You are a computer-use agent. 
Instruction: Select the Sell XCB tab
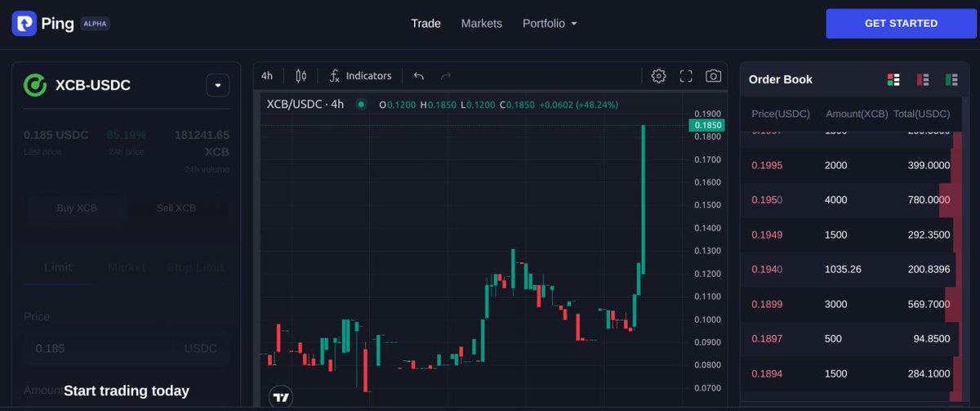coord(176,208)
